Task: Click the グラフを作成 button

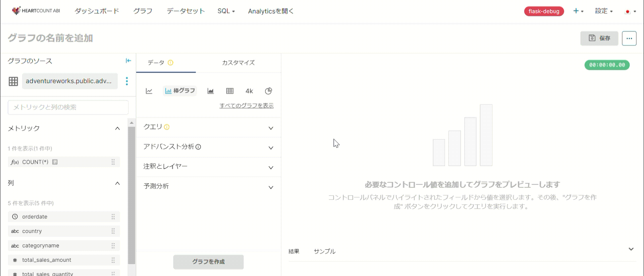Action: (208, 262)
